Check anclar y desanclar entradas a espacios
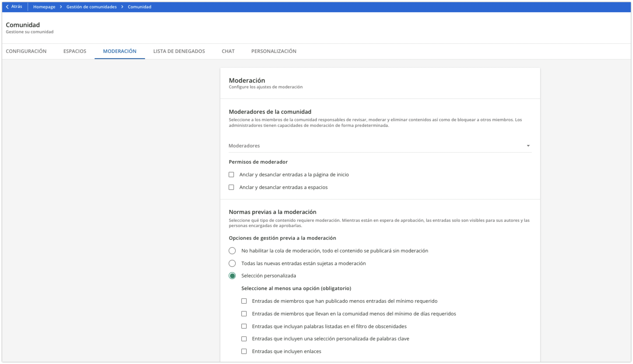 click(x=231, y=187)
